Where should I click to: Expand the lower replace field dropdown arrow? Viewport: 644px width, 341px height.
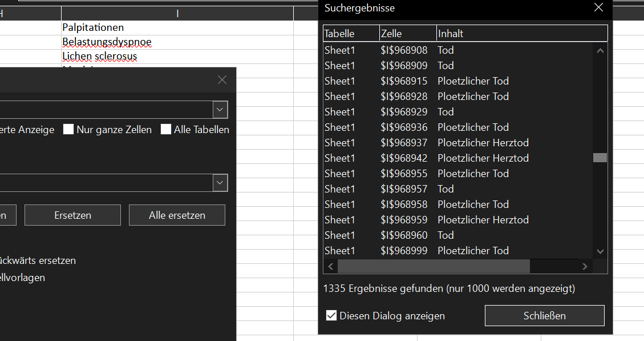click(220, 183)
